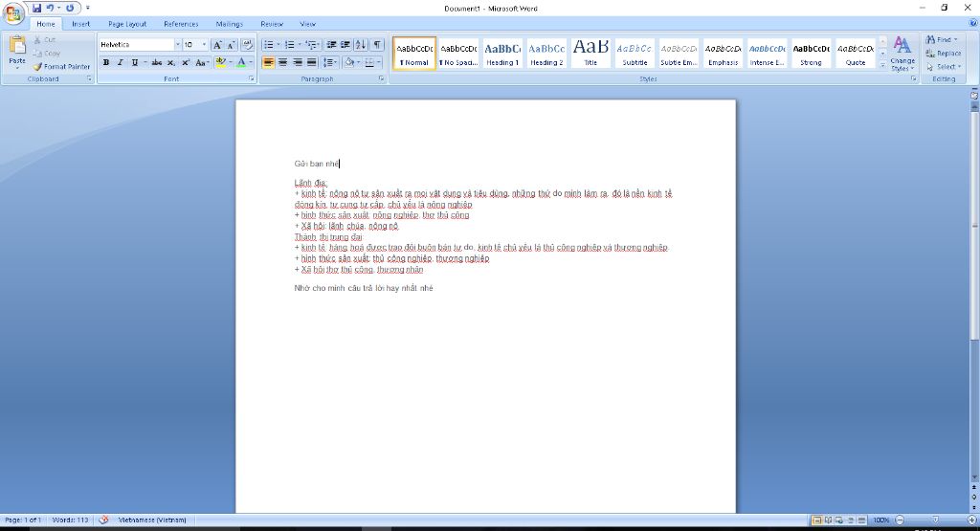980x531 pixels.
Task: Apply Quote style
Action: tap(855, 53)
